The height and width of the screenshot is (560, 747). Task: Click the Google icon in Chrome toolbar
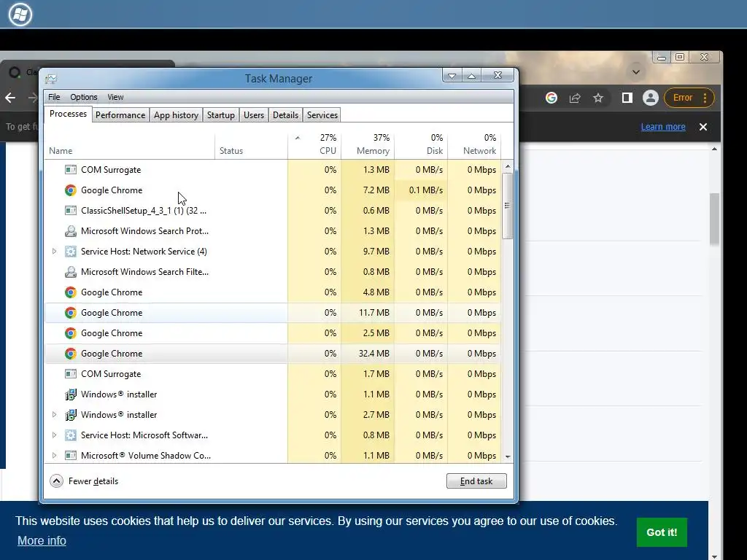[551, 98]
